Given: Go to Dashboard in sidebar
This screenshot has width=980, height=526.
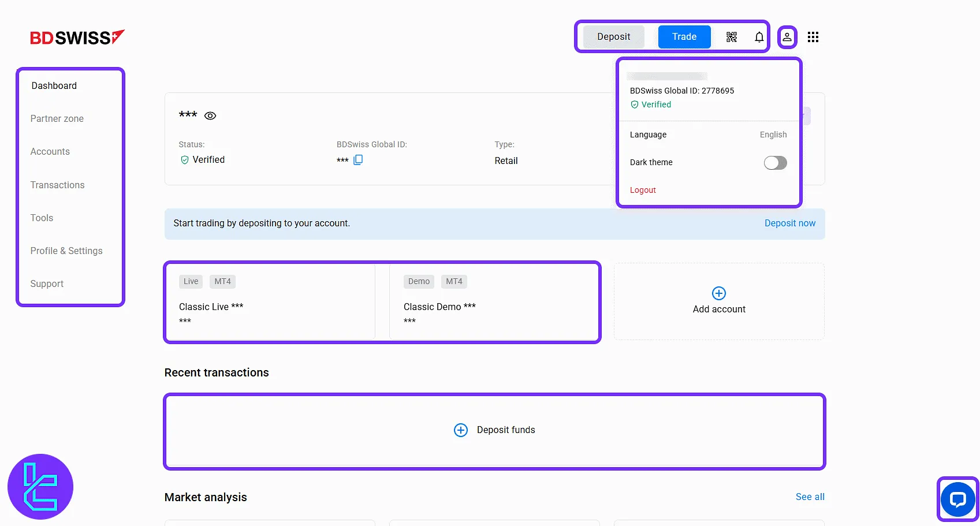Looking at the screenshot, I should point(54,86).
